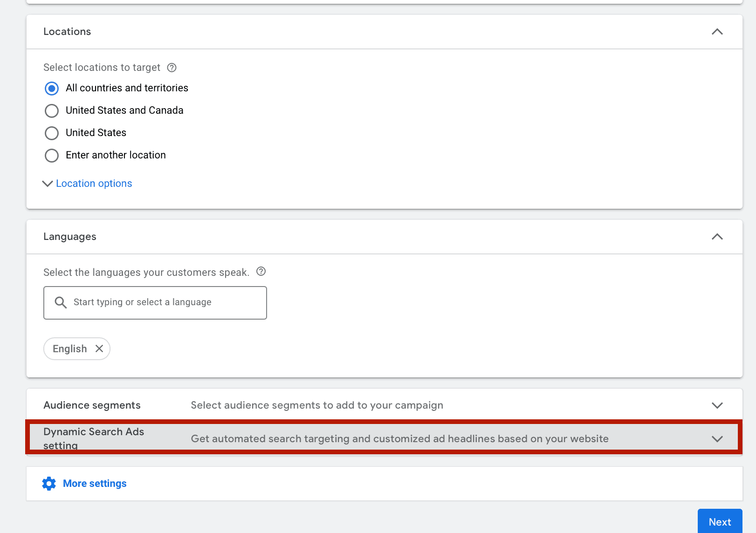Click Audience segments row label
The image size is (756, 533).
tap(92, 405)
